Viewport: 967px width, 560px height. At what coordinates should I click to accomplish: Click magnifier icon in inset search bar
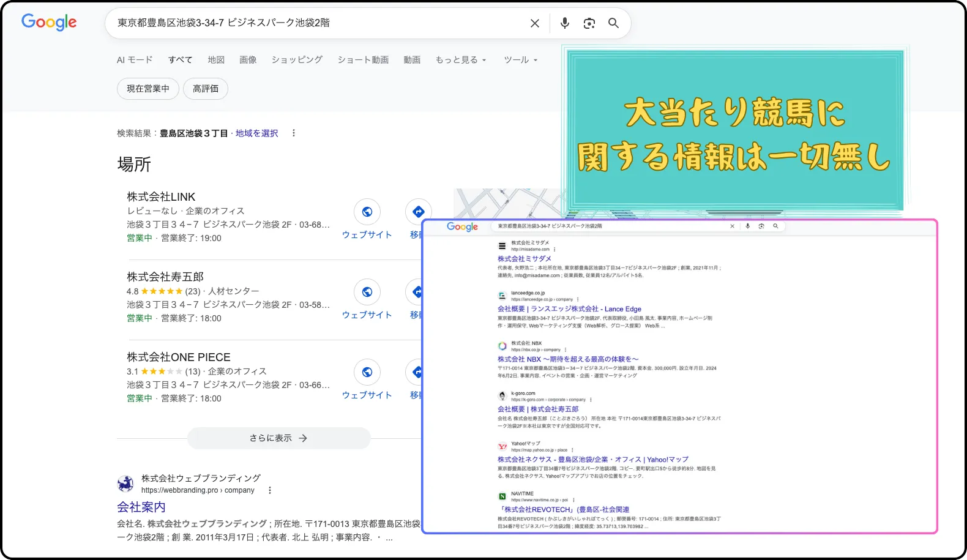pyautogui.click(x=775, y=226)
